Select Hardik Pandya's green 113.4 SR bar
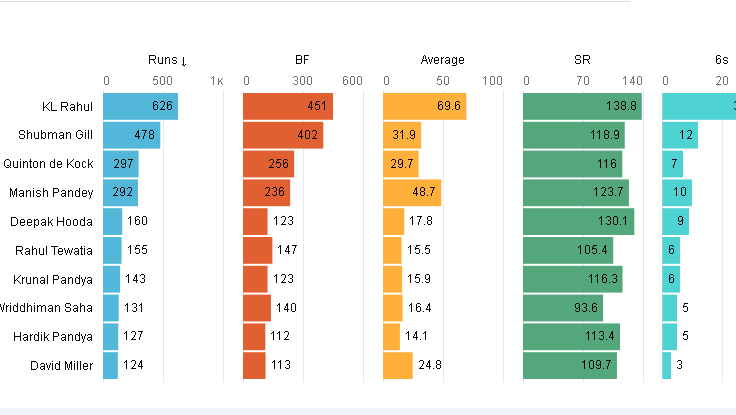The width and height of the screenshot is (736, 415). [571, 337]
